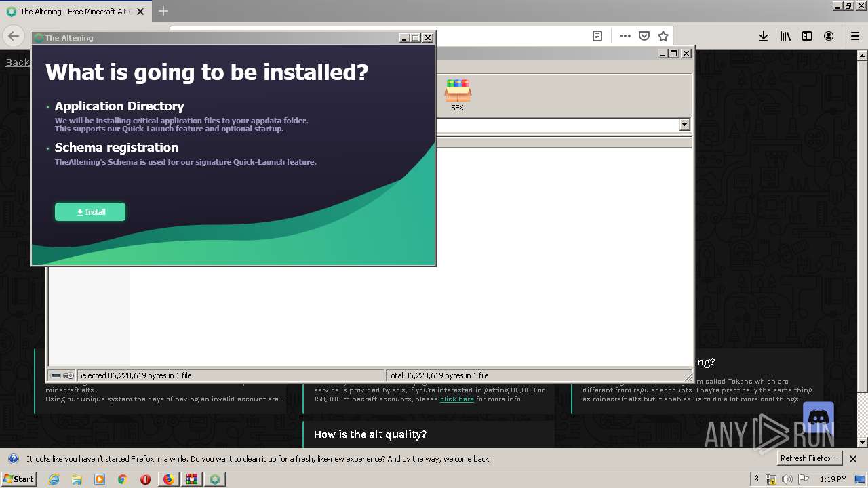Viewport: 868px width, 488px height.
Task: Open the Firefox Downloads arrow icon
Action: pyautogui.click(x=764, y=36)
